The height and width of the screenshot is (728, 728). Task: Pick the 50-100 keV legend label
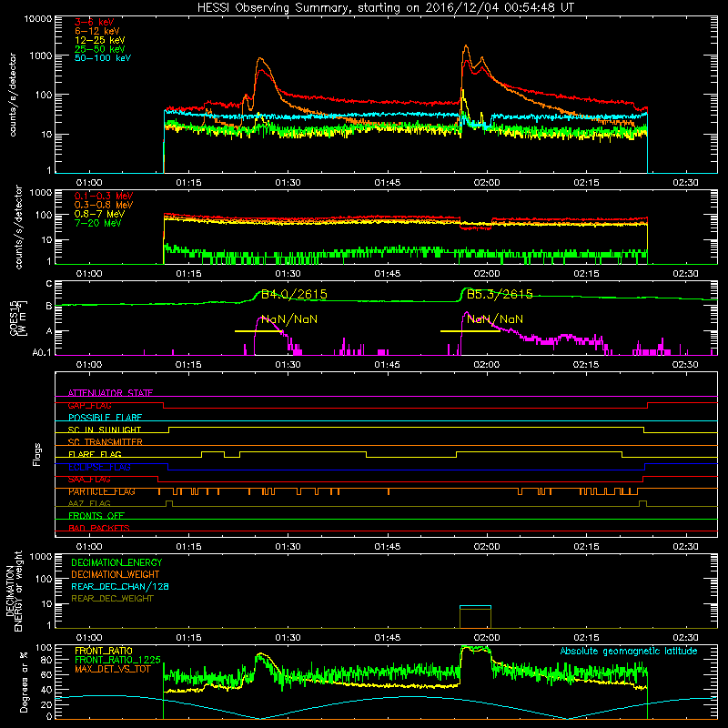click(x=103, y=57)
